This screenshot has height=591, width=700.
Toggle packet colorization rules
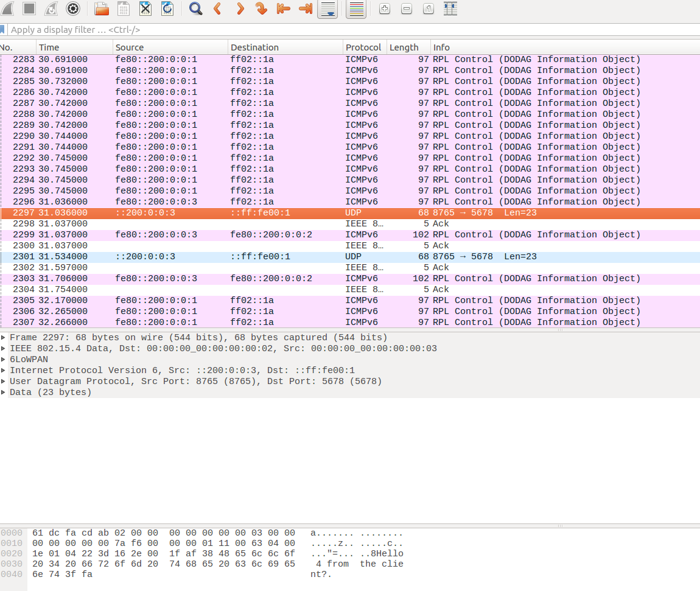pyautogui.click(x=356, y=9)
